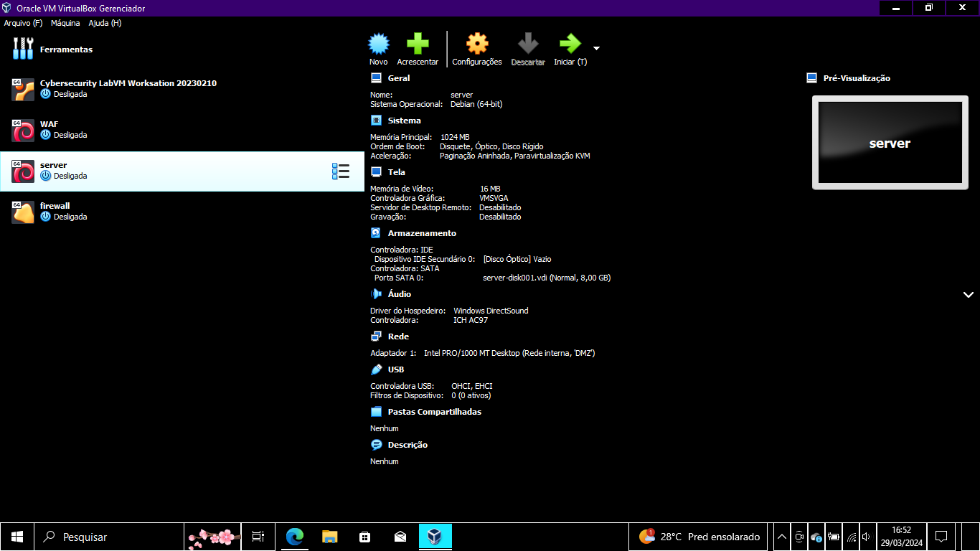Image resolution: width=980 pixels, height=551 pixels.
Task: Click the Descrição speech bubble icon
Action: (x=376, y=445)
